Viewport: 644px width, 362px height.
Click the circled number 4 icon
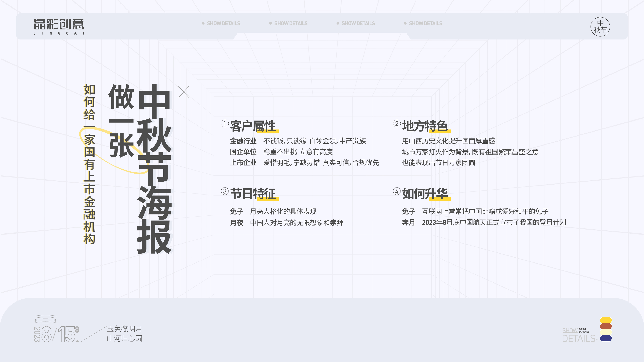point(397,191)
